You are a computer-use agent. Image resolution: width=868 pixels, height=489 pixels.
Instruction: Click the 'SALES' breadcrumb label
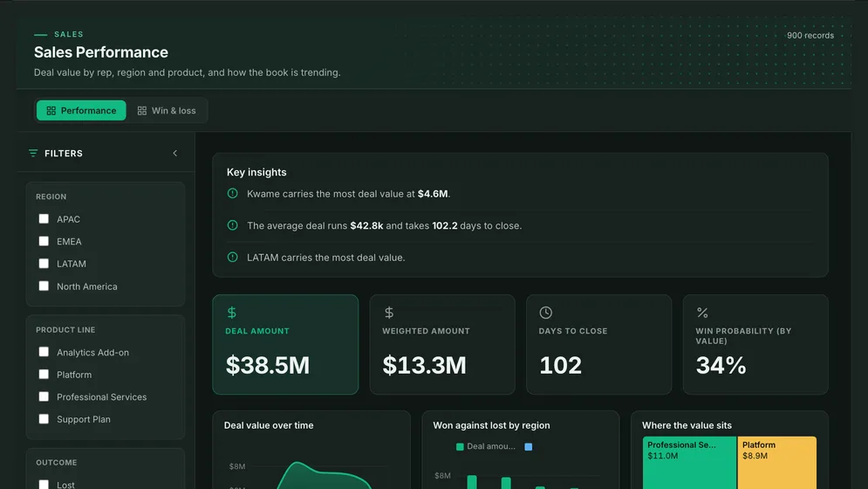pos(69,34)
